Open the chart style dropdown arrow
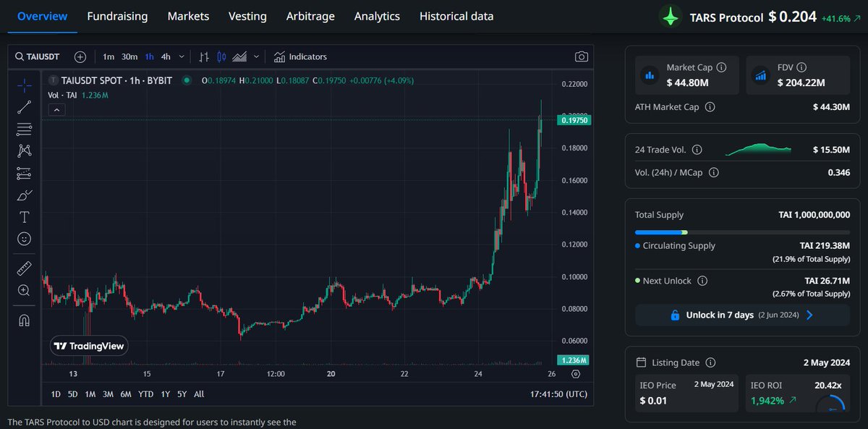Screen dimensions: 868x429 (x=256, y=56)
